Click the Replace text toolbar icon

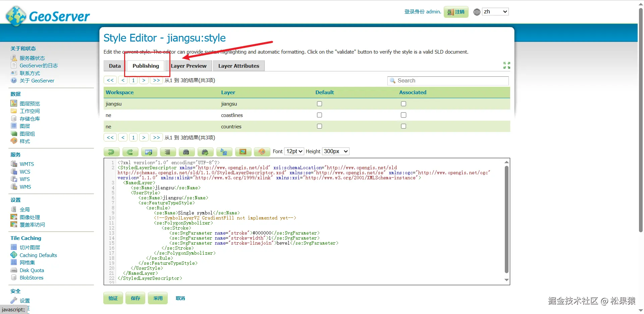(224, 152)
